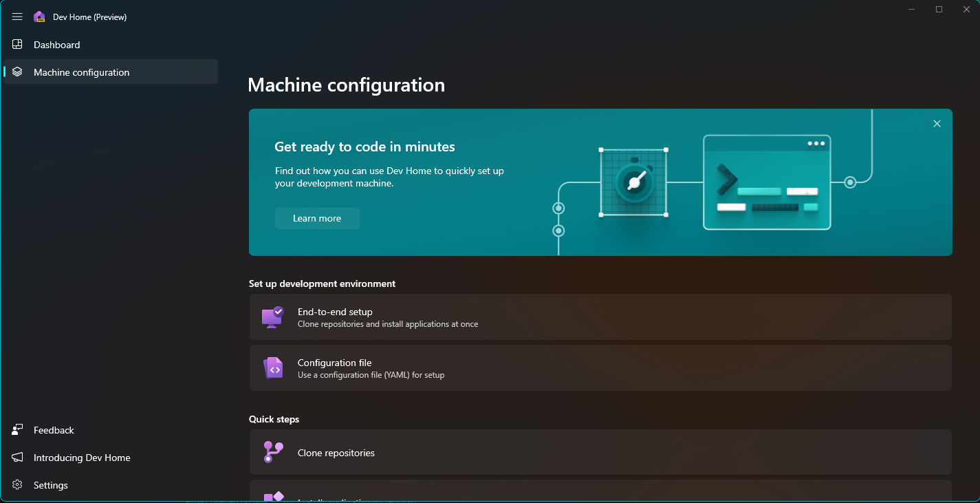Open End-to-end setup
This screenshot has height=503, width=980.
tap(600, 317)
